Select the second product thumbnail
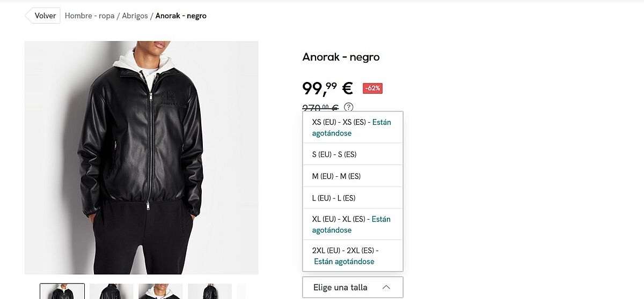 (x=112, y=291)
